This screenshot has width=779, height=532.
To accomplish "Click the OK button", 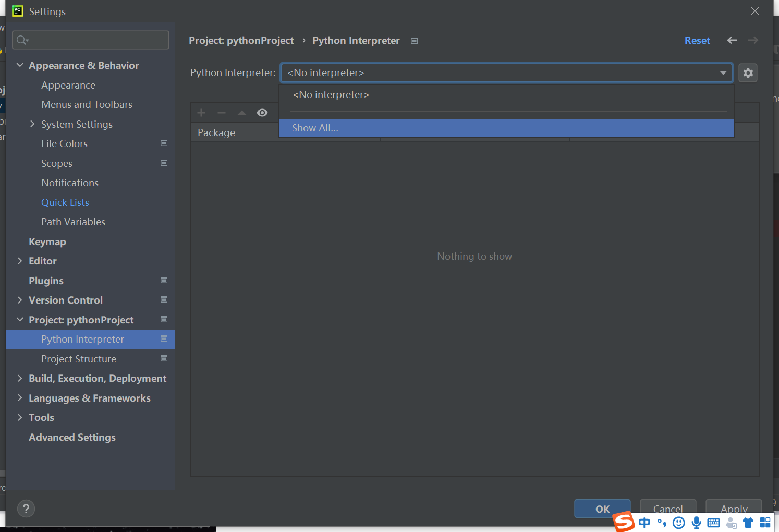I will (602, 509).
